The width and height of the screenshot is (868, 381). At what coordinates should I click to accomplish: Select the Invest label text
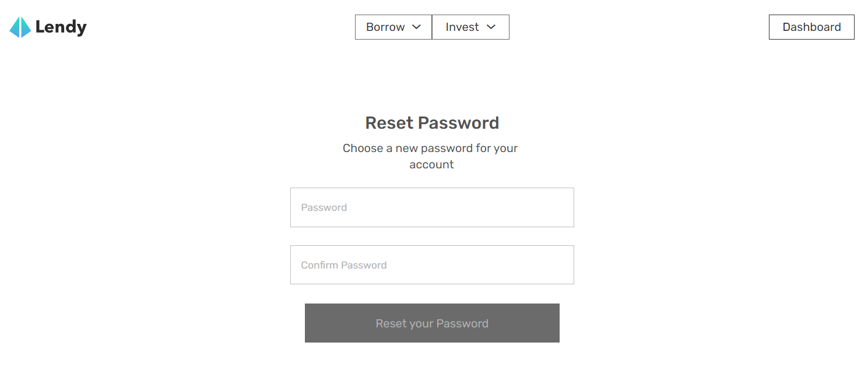[x=462, y=27]
